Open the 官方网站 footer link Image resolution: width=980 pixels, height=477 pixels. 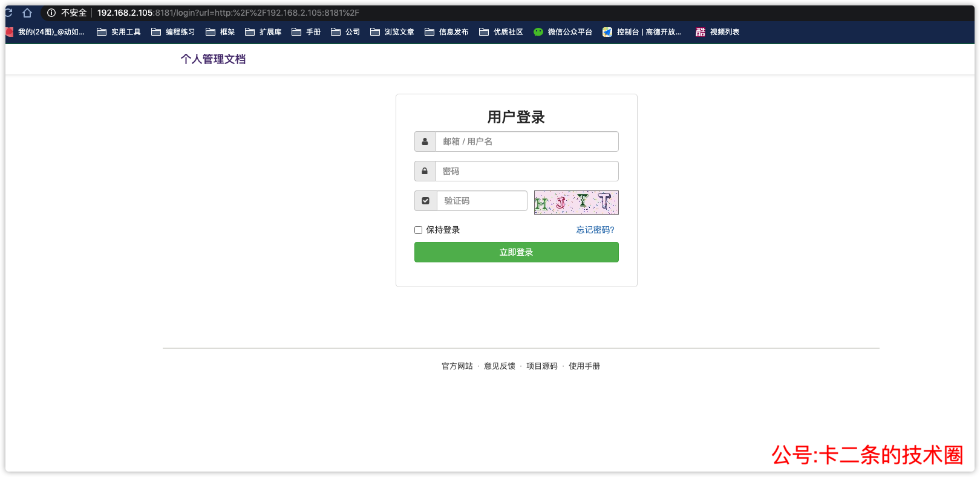pyautogui.click(x=457, y=366)
